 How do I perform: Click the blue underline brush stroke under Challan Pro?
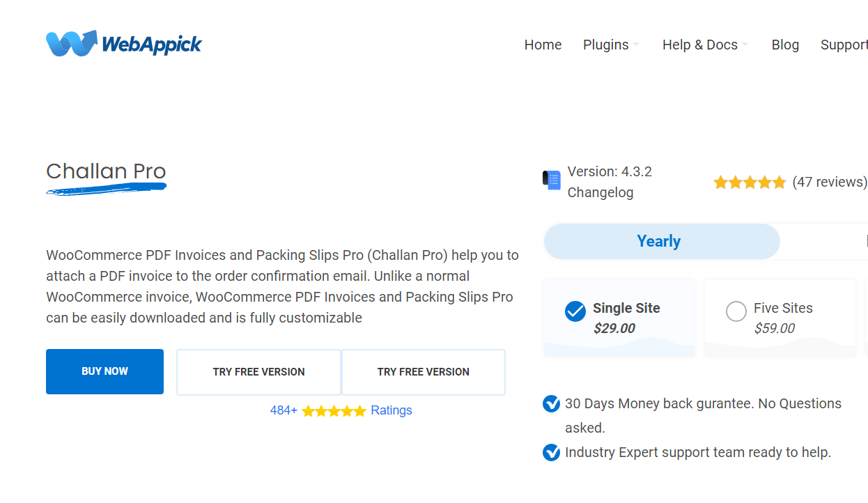106,189
